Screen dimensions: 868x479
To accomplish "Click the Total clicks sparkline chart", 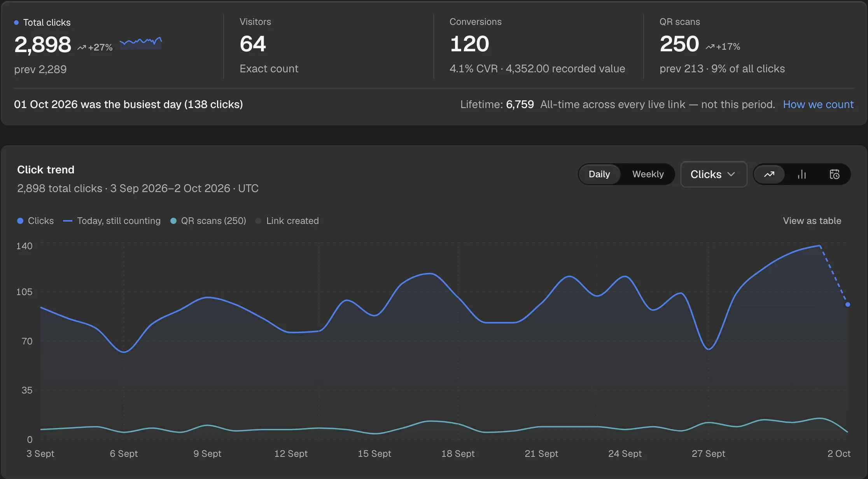I will 141,42.
